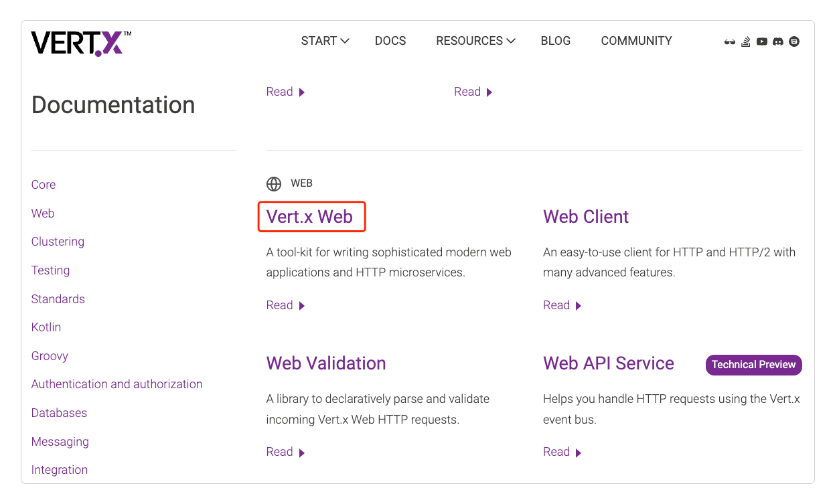
Task: Expand the START dropdown menu
Action: 325,41
